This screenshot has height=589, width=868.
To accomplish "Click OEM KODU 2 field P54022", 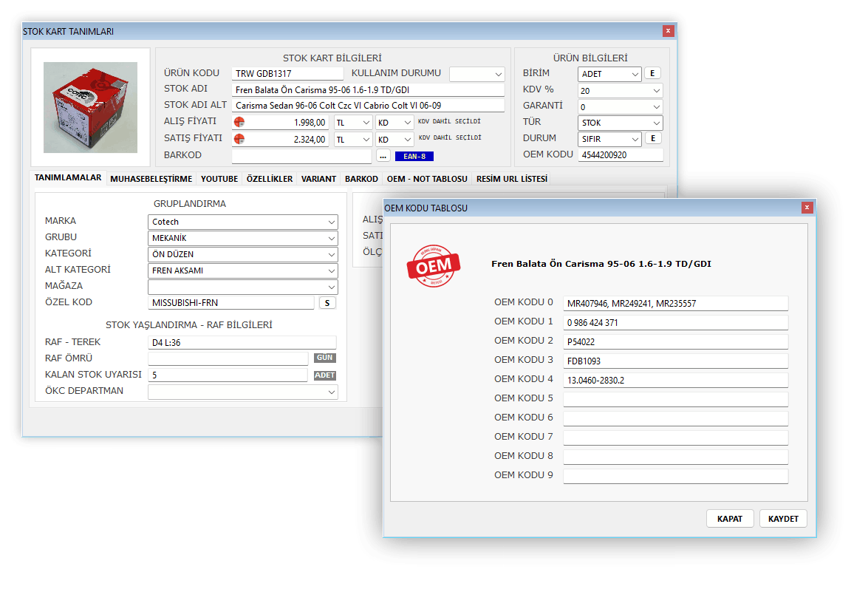I will click(x=675, y=342).
